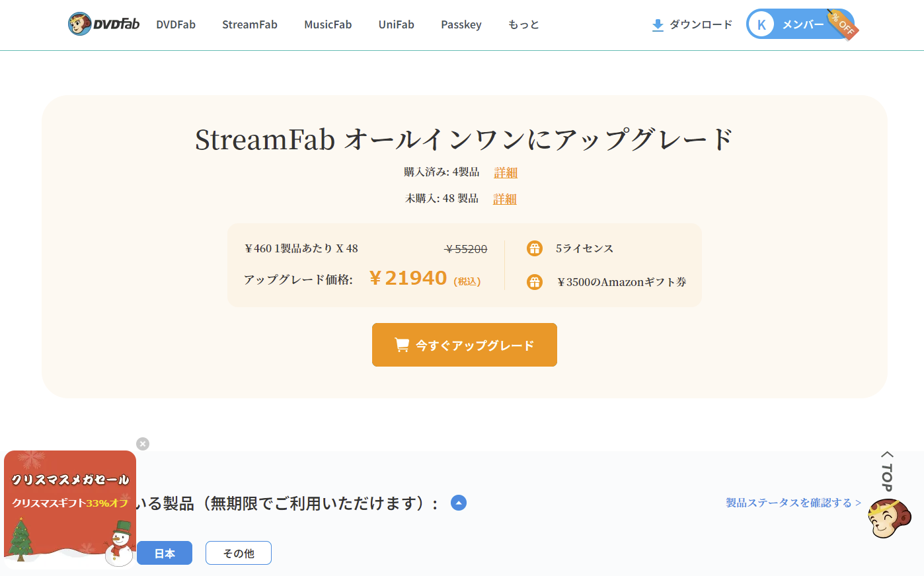
Task: Open 詳細 link for 未購入 products
Action: pyautogui.click(x=505, y=199)
